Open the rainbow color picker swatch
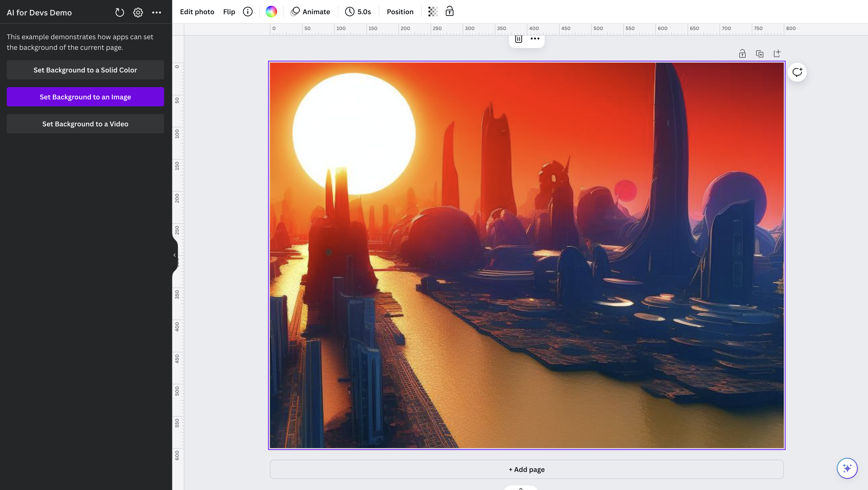 tap(271, 12)
